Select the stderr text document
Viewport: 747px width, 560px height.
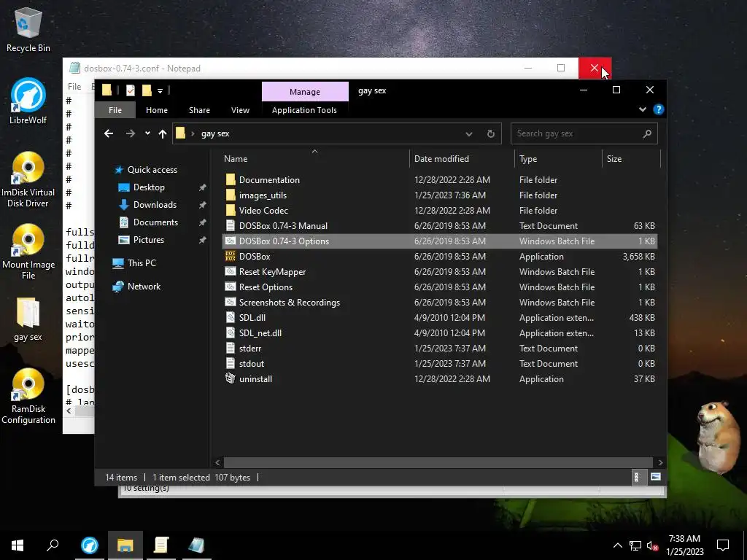click(x=250, y=348)
